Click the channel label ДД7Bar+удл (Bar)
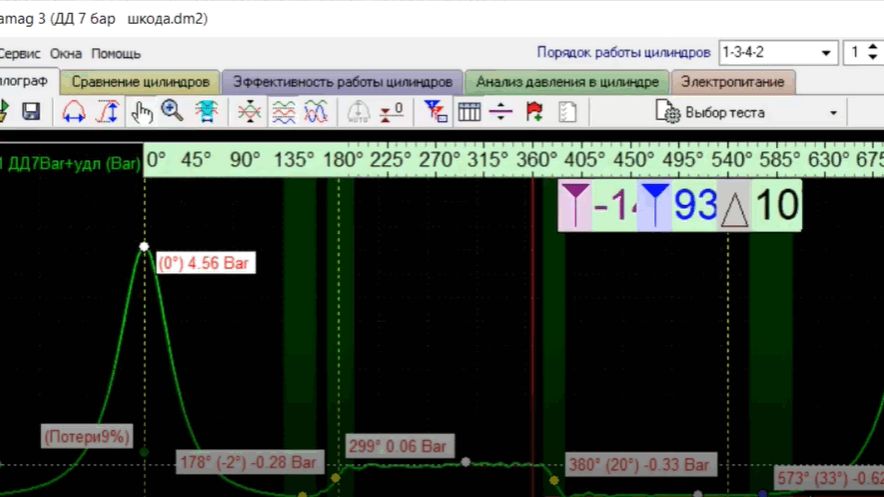 click(70, 164)
